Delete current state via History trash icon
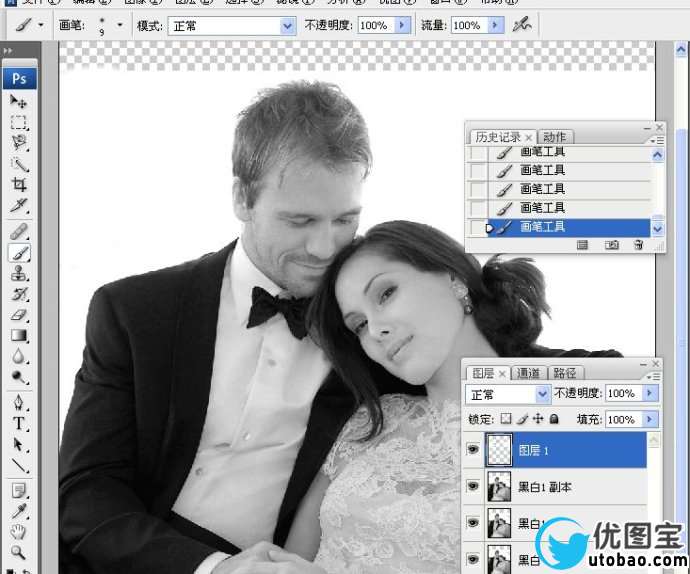The height and width of the screenshot is (574, 690). pyautogui.click(x=639, y=245)
